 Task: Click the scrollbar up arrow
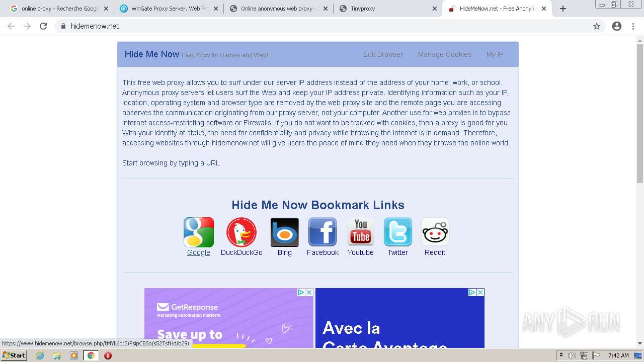tap(640, 40)
